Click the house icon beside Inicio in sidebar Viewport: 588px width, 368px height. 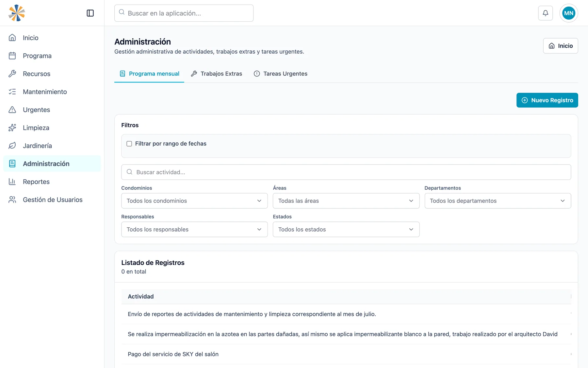click(x=12, y=38)
